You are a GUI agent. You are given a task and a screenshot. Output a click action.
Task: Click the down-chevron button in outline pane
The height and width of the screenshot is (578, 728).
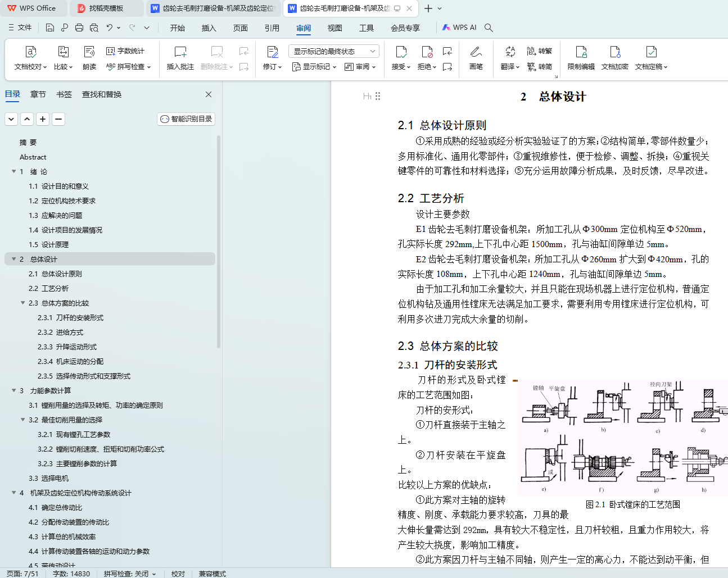pyautogui.click(x=11, y=119)
